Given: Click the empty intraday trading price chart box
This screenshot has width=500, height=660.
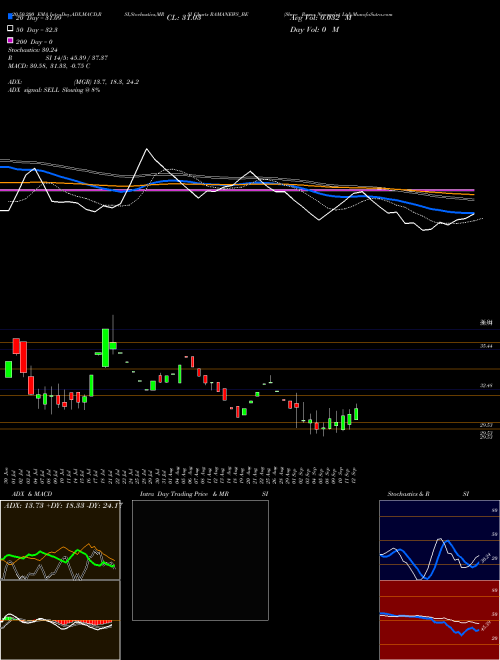Looking at the screenshot, I should tap(200, 560).
